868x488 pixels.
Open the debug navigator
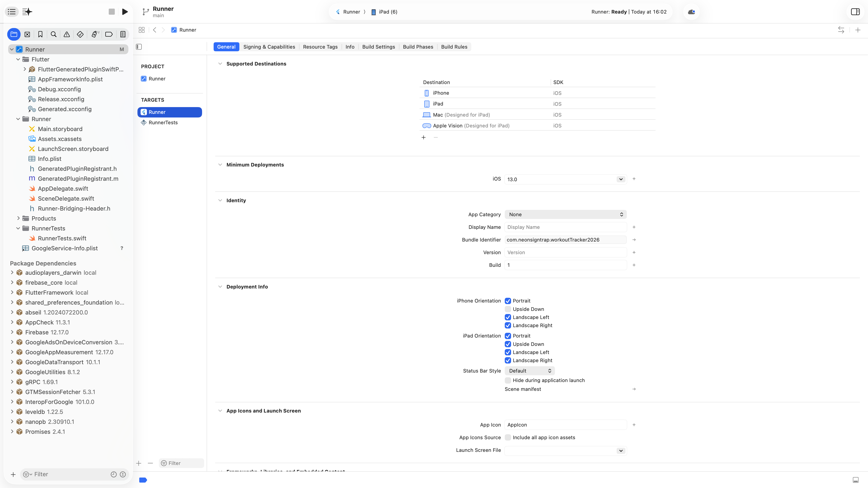[95, 34]
